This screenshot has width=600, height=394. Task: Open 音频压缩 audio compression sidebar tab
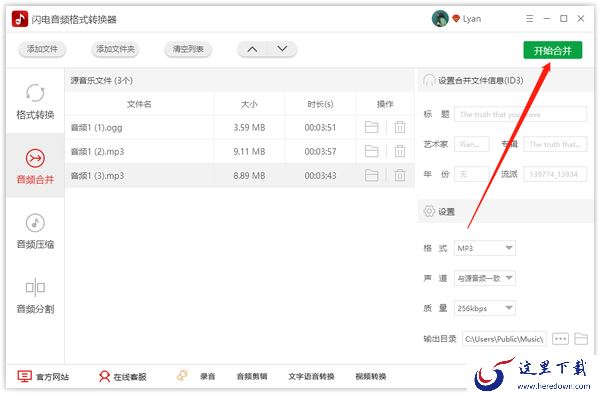(x=35, y=231)
